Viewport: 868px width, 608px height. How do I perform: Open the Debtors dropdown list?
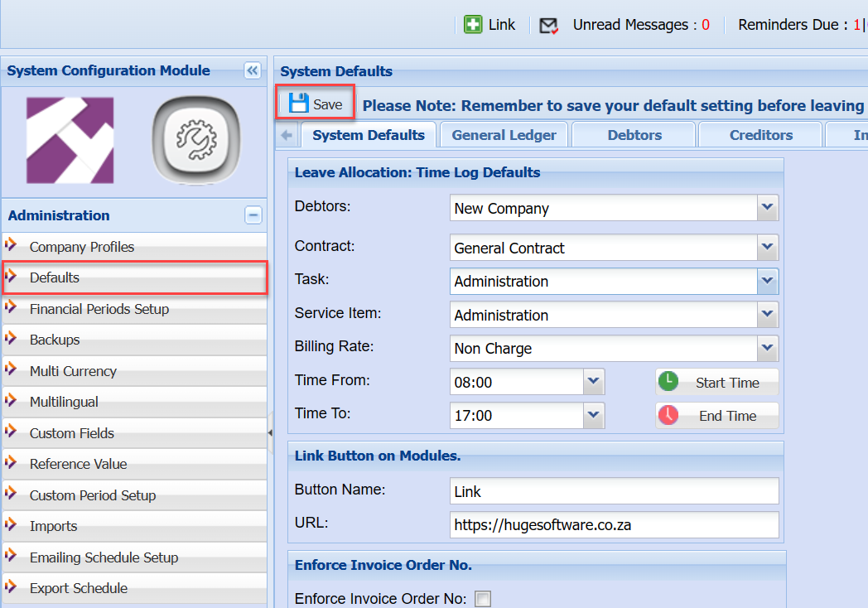click(768, 208)
